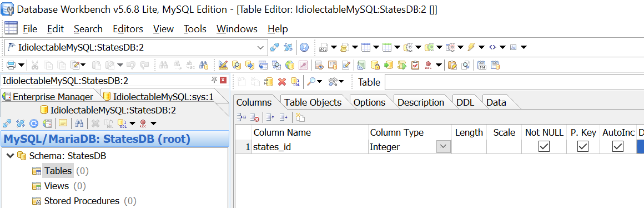The image size is (644, 208).
Task: Click the Column Name header
Action: 310,132
